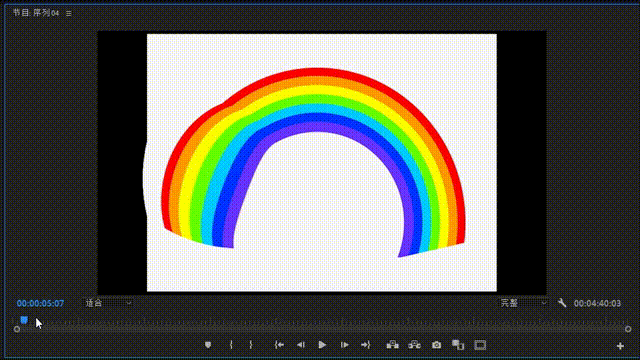Click Go to Out point button
640x360 pixels.
366,345
